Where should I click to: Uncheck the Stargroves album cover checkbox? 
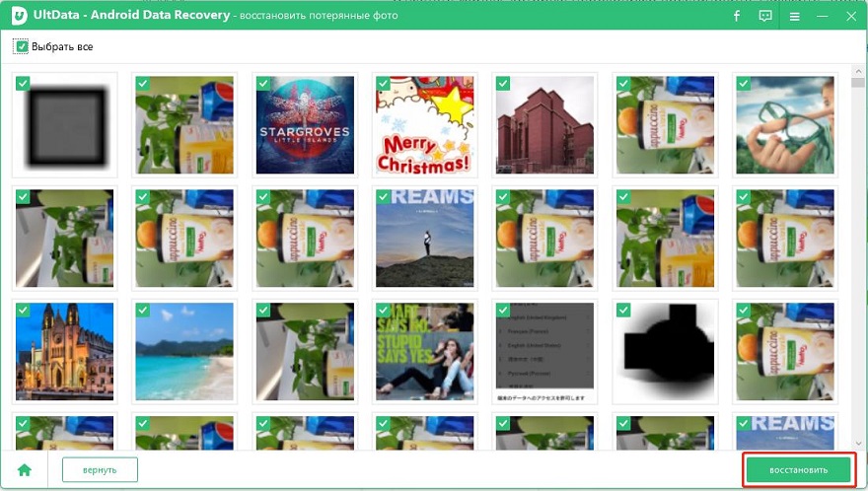pos(263,83)
